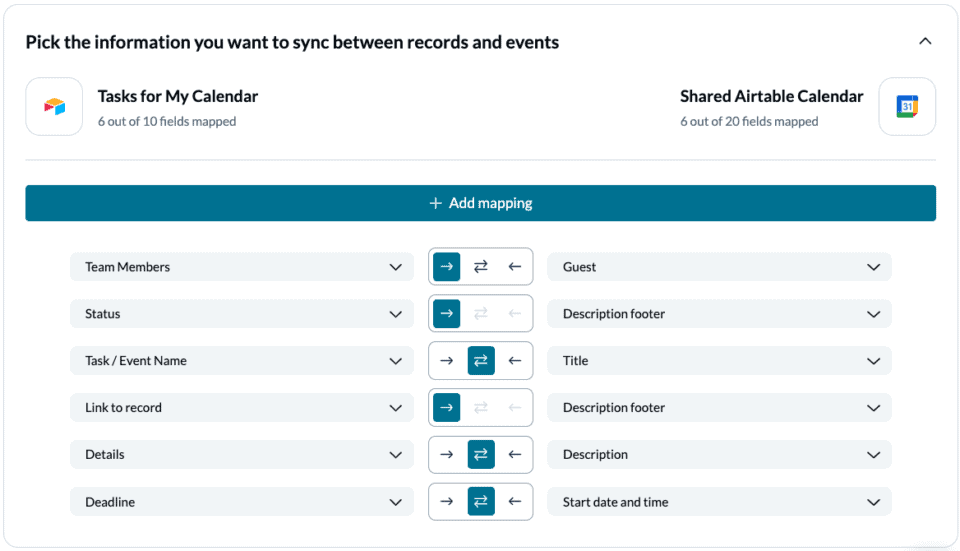Open the Description field dropdown
This screenshot has width=960, height=551.
coord(719,455)
